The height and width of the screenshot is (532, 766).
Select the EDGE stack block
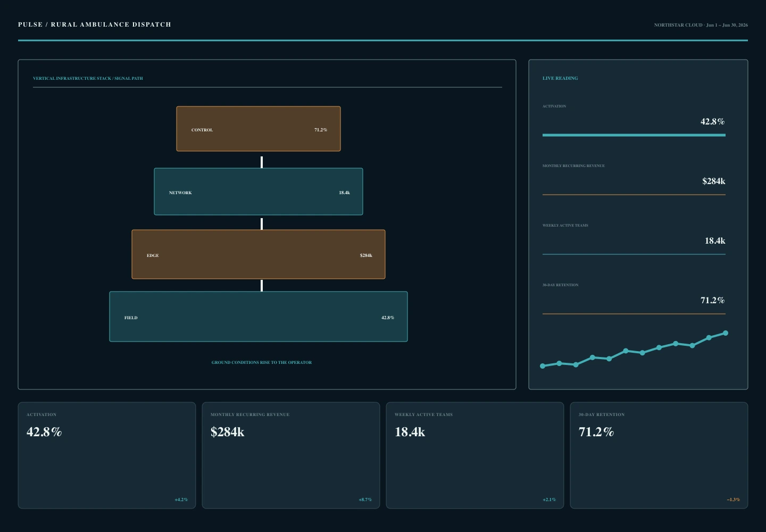pos(259,254)
